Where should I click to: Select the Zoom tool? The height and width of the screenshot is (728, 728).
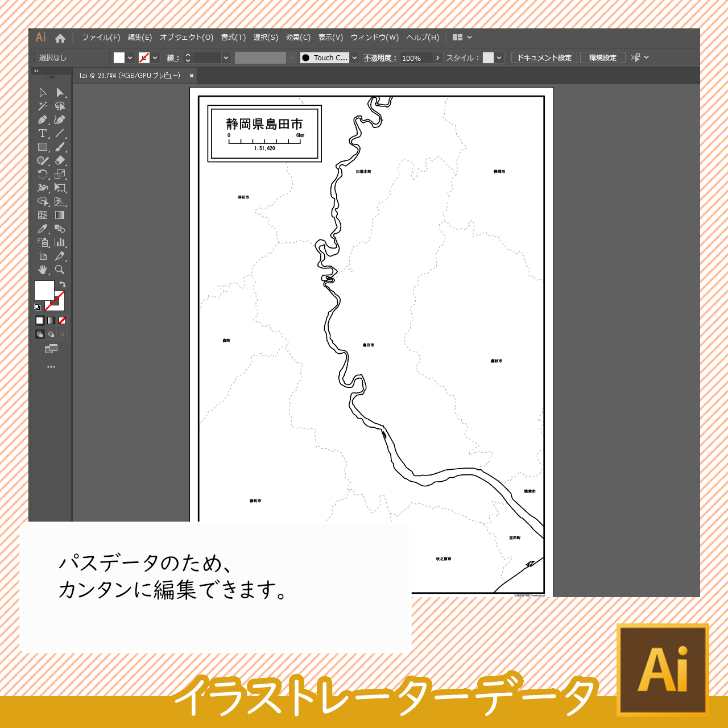[x=60, y=270]
